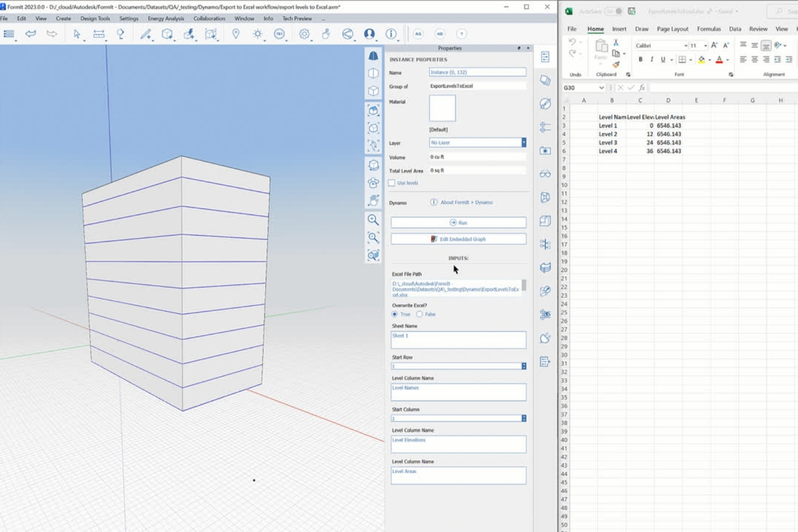Toggle the HD button in FormIt toolbar
Viewport: 798px width, 532px height.
pyautogui.click(x=440, y=34)
